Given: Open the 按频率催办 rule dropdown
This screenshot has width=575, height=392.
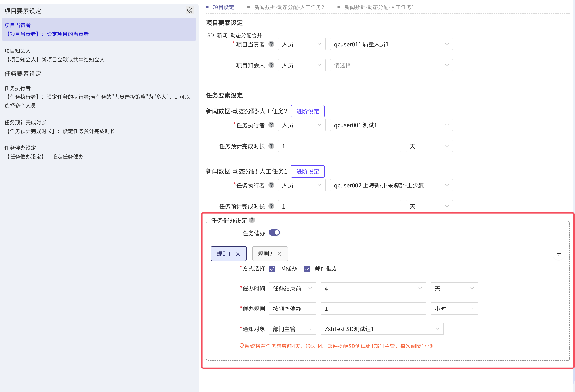Looking at the screenshot, I should click(x=292, y=309).
